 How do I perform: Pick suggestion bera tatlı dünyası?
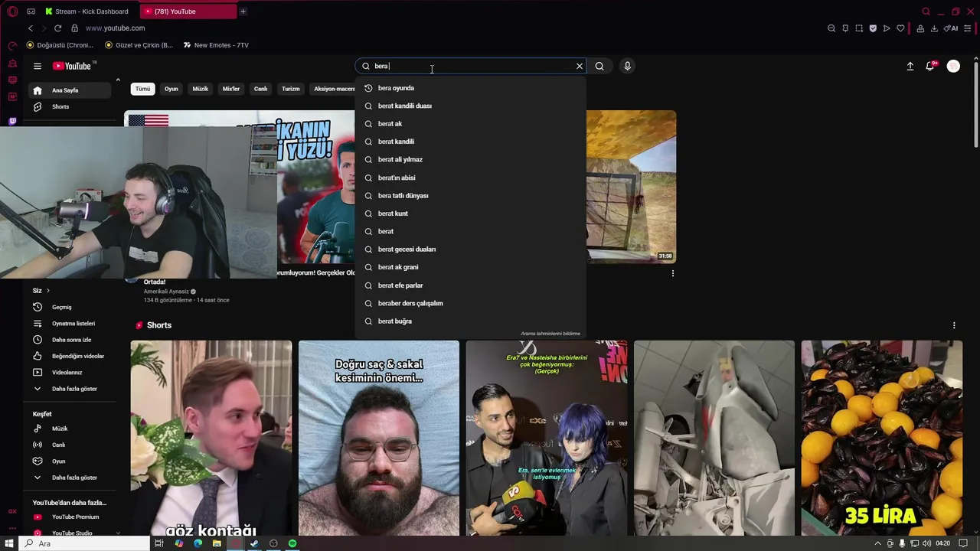(x=471, y=195)
